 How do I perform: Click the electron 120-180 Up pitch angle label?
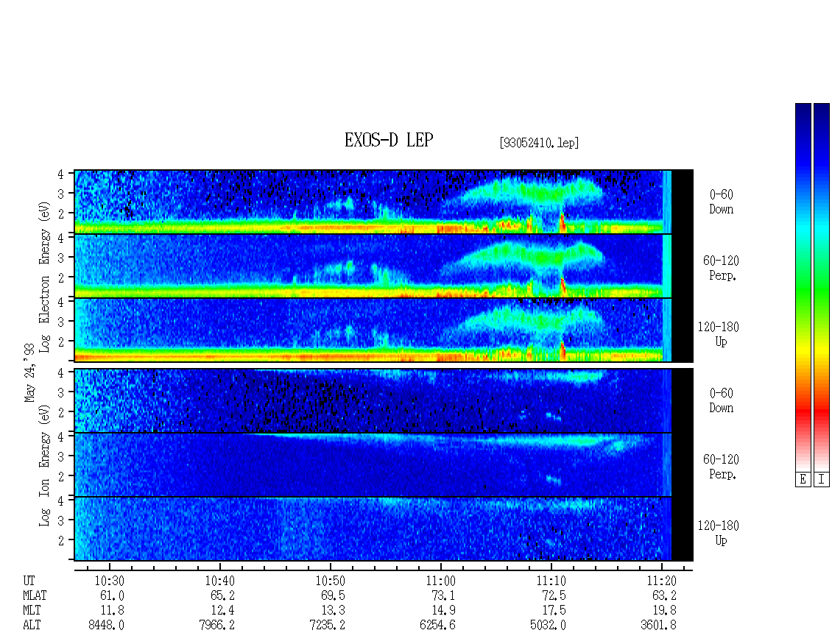tap(719, 334)
